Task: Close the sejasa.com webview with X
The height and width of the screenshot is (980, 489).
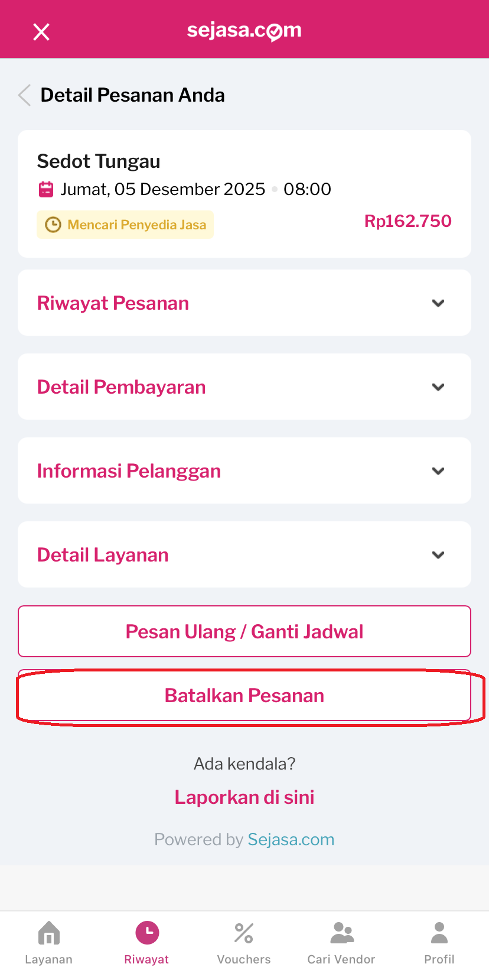Action: (x=41, y=32)
